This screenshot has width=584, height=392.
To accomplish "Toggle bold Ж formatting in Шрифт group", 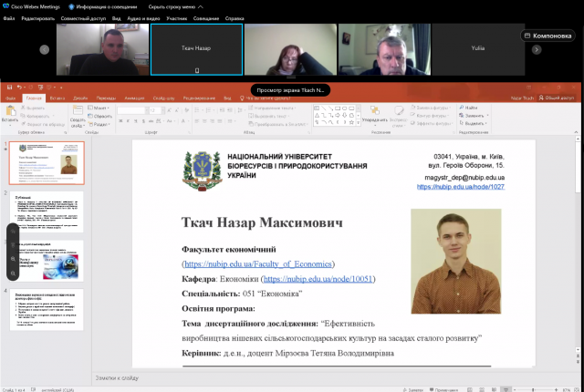I will [x=120, y=121].
